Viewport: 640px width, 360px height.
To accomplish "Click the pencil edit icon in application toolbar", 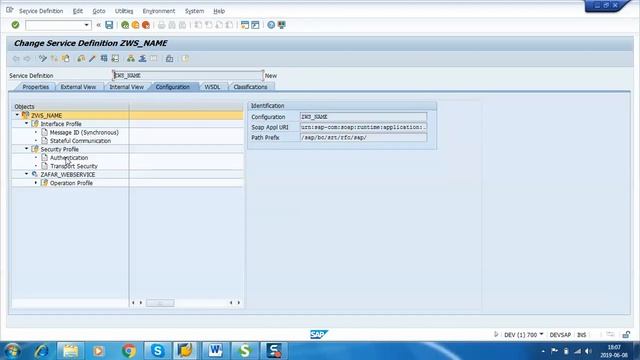I will 92,59.
